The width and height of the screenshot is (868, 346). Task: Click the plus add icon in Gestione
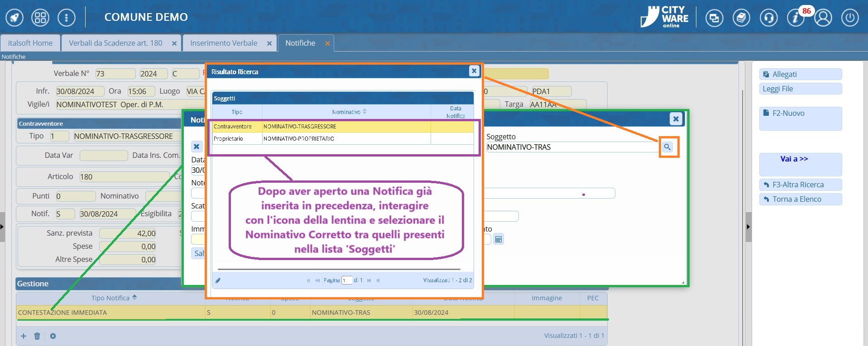point(24,336)
